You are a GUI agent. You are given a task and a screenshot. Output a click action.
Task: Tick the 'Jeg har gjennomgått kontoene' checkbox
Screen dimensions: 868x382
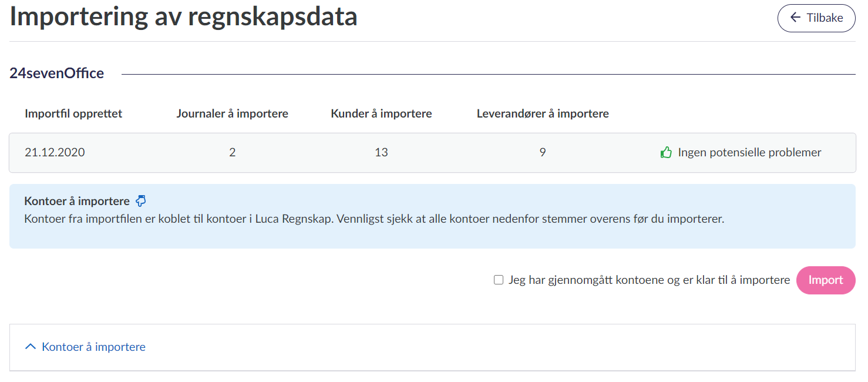pyautogui.click(x=499, y=280)
